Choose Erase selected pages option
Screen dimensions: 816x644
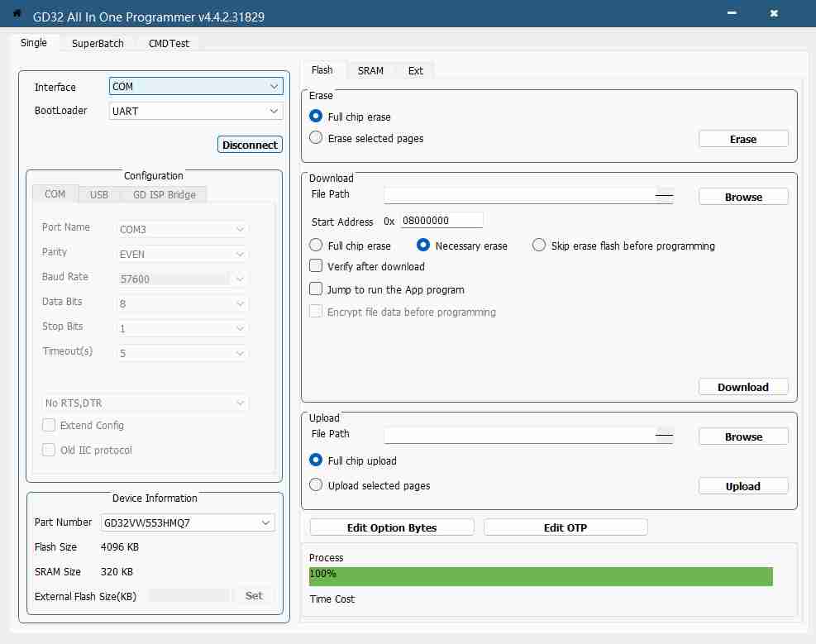pos(316,138)
